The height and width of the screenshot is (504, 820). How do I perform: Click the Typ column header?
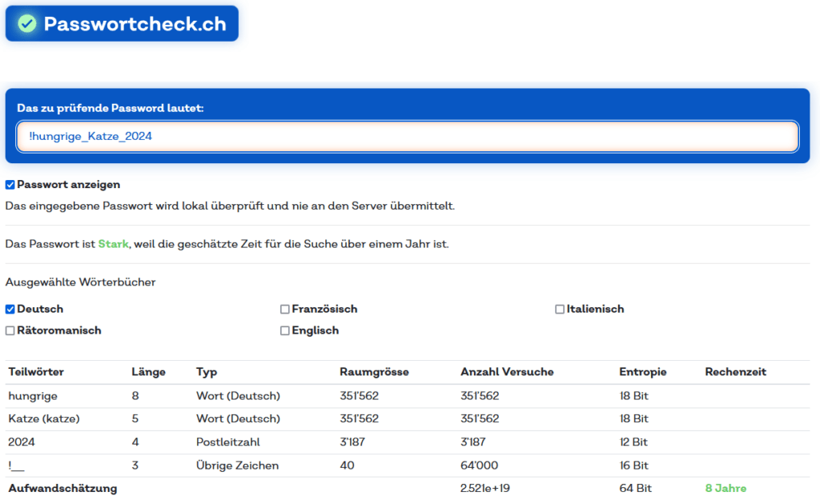(x=206, y=372)
